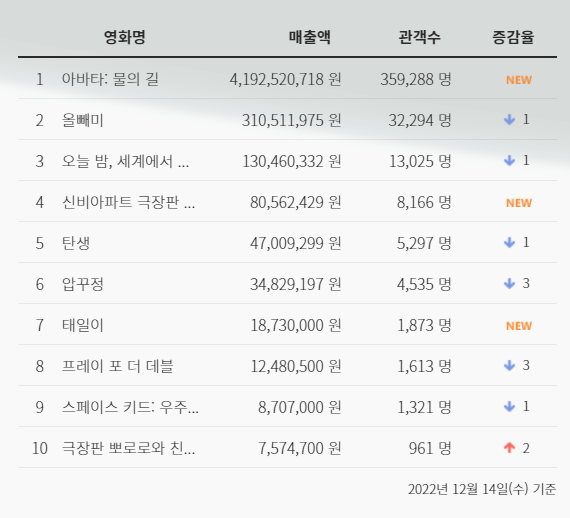
Task: Click audience count 5,297 명
Action: [424, 243]
